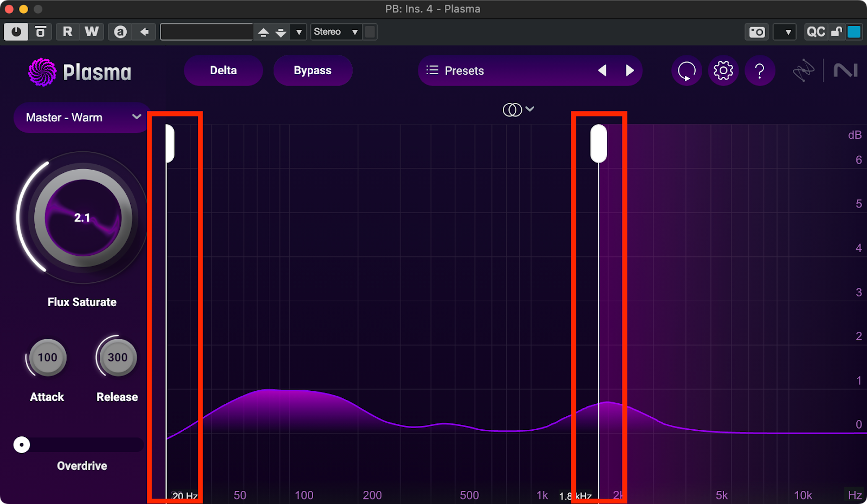This screenshot has height=504, width=867.
Task: Open the Master - Warm mode dropdown
Action: [x=83, y=118]
